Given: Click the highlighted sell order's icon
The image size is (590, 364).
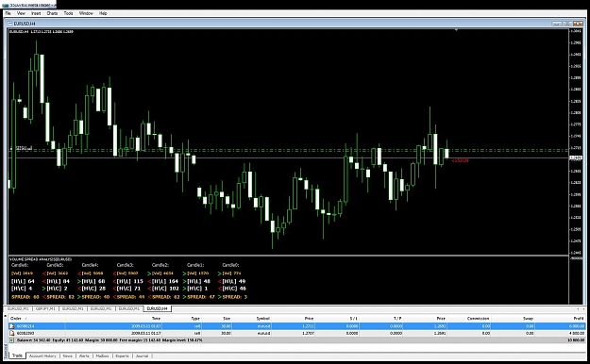Looking at the screenshot, I should (x=11, y=326).
